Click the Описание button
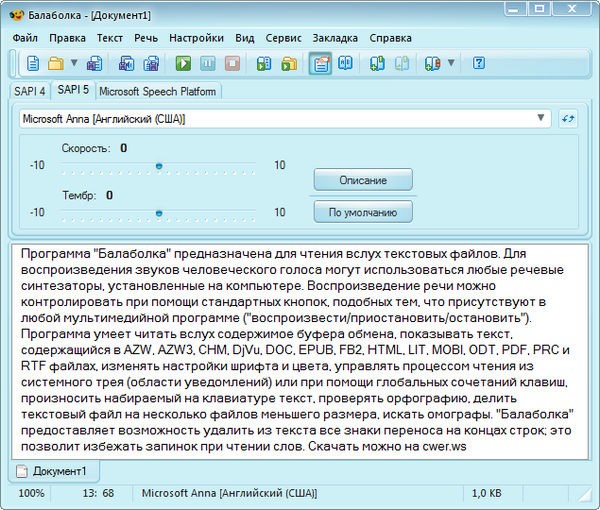 363,180
